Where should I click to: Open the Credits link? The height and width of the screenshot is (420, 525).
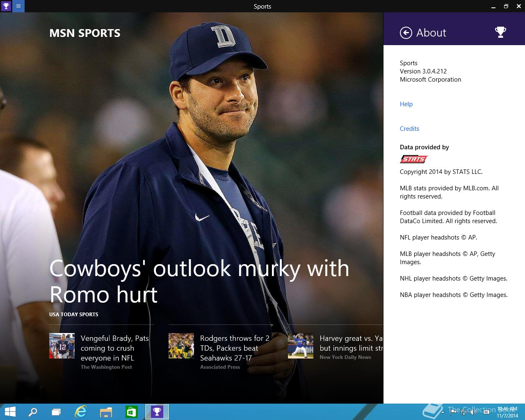409,129
